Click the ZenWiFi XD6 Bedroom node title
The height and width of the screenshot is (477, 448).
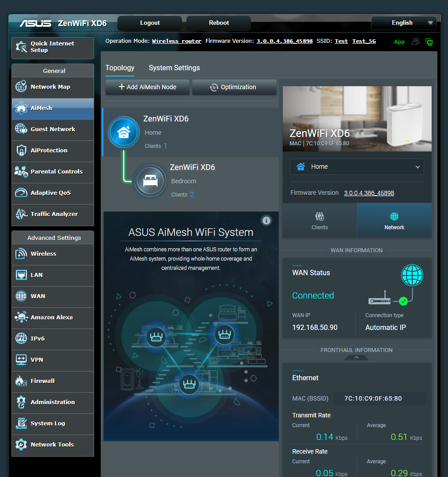[x=192, y=167]
